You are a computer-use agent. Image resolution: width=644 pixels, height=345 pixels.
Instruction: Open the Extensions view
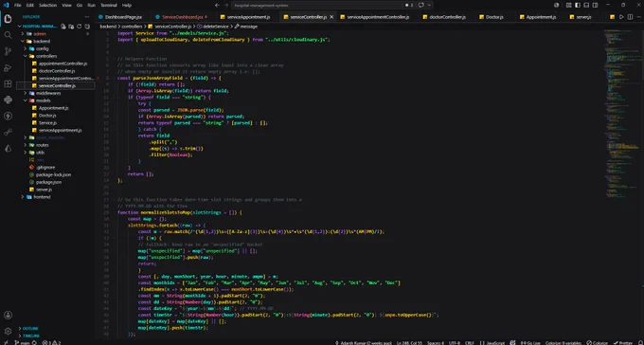(x=8, y=84)
